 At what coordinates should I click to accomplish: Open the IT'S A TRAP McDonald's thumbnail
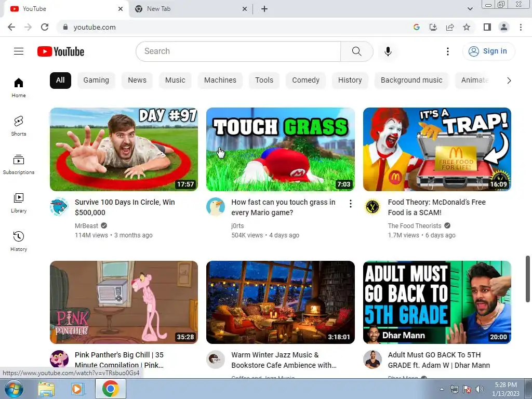(437, 149)
